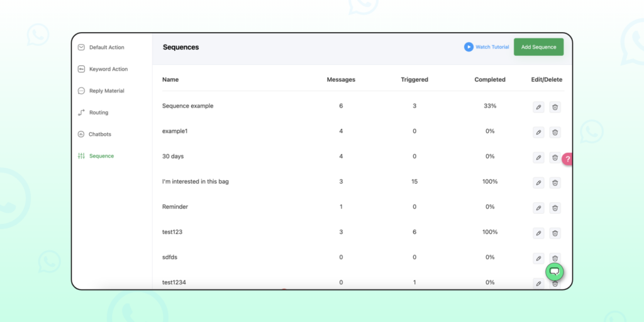Click the 33% completed value

pyautogui.click(x=490, y=106)
